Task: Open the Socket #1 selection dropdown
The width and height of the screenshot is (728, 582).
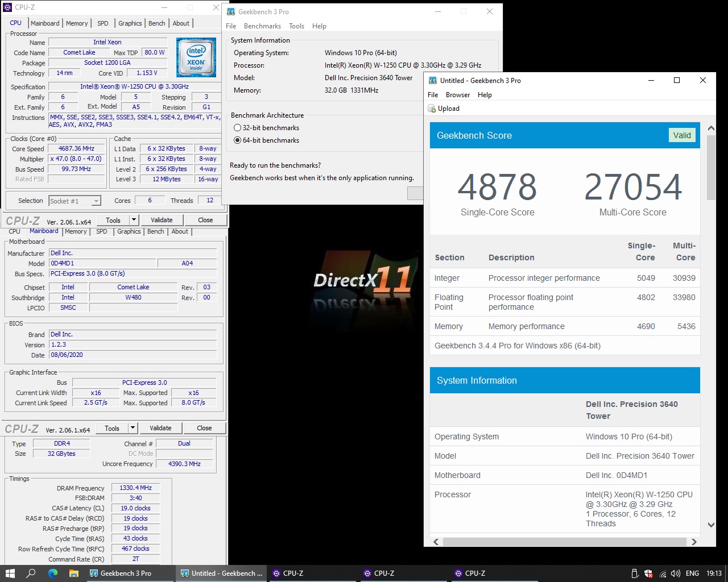Action: click(96, 201)
